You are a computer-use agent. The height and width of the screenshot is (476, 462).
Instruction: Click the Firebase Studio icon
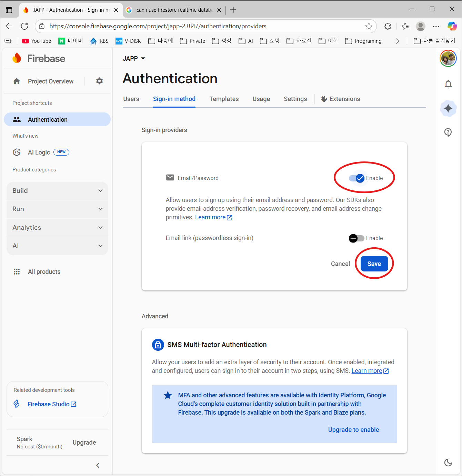click(x=17, y=404)
